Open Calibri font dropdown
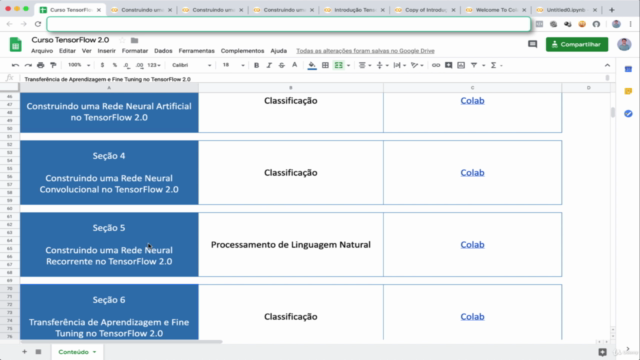The height and width of the screenshot is (360, 640). click(191, 65)
